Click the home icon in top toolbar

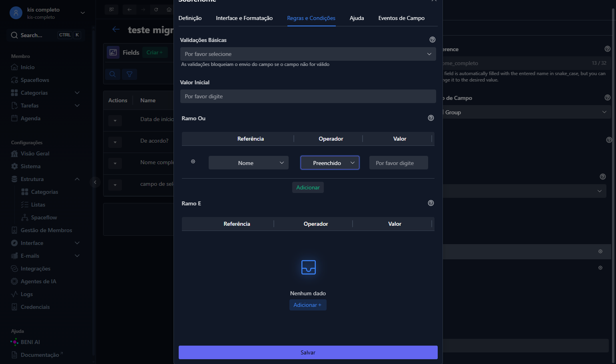click(x=169, y=9)
